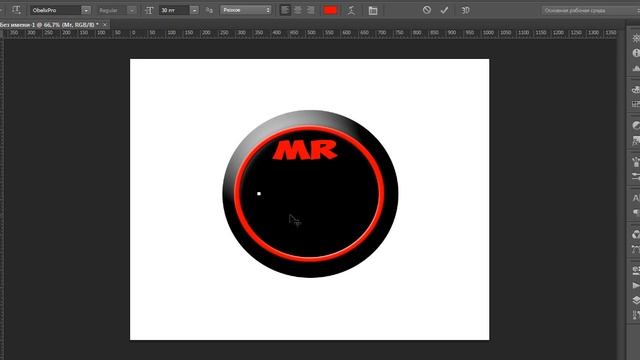Set left text alignment
Image resolution: width=640 pixels, height=360 pixels.
(x=285, y=10)
